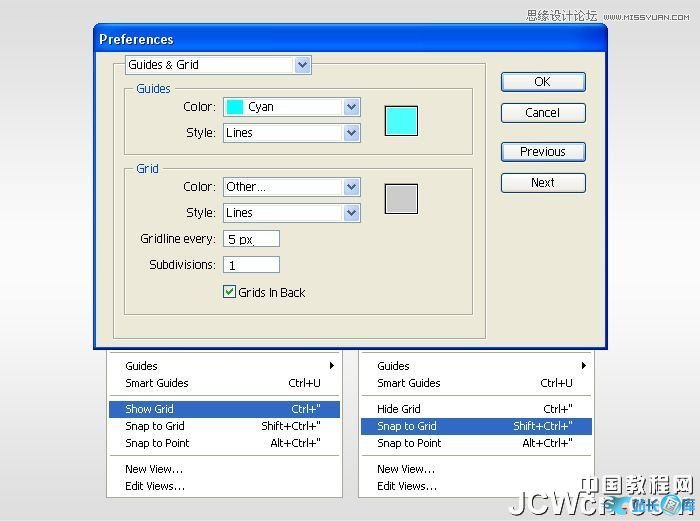Image resolution: width=700 pixels, height=521 pixels.
Task: Click the Preferences dialog title bar
Action: (350, 39)
